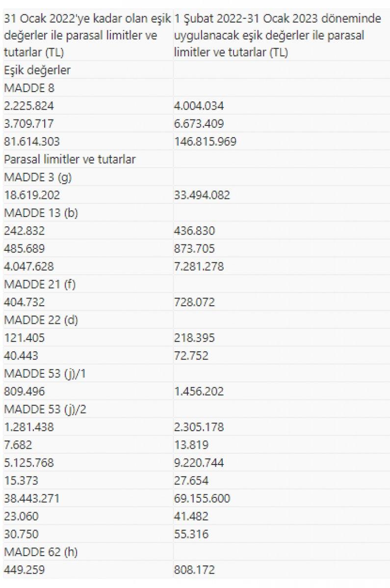Viewport: 390px width, 588px height.
Task: Select the 81.614.303 threshold value
Action: (x=31, y=142)
